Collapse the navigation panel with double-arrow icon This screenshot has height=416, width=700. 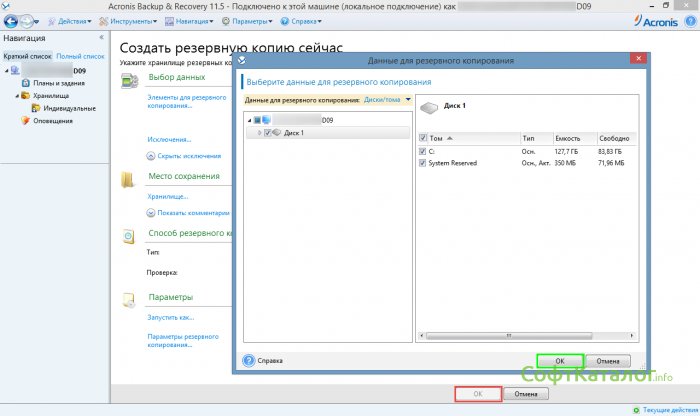tap(101, 39)
